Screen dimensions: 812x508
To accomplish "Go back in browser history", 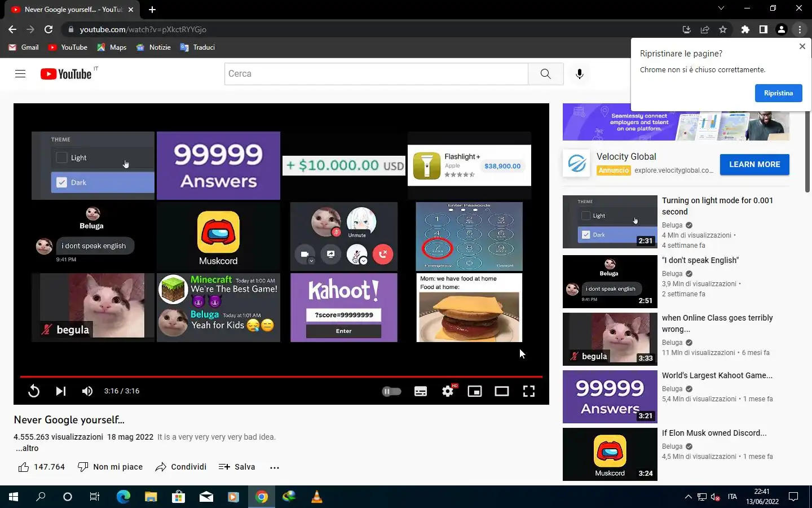I will coord(12,29).
